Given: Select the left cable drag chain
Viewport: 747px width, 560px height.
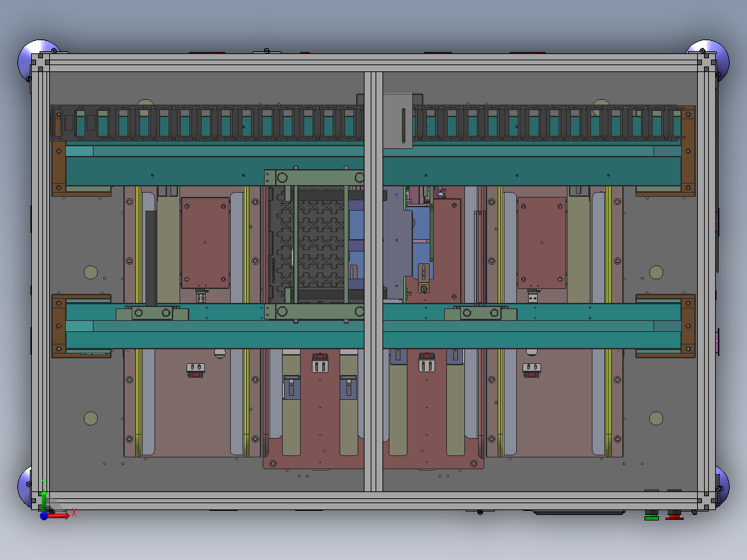Looking at the screenshot, I should pos(208,123).
